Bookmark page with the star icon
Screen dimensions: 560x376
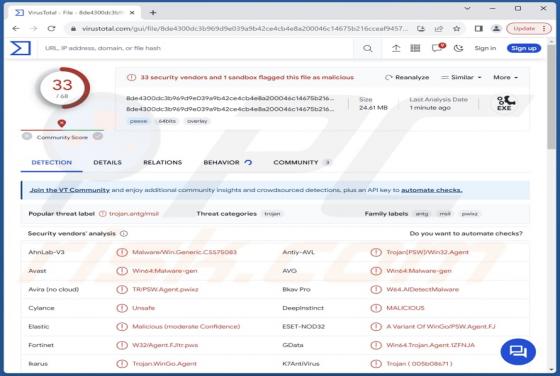[456, 29]
